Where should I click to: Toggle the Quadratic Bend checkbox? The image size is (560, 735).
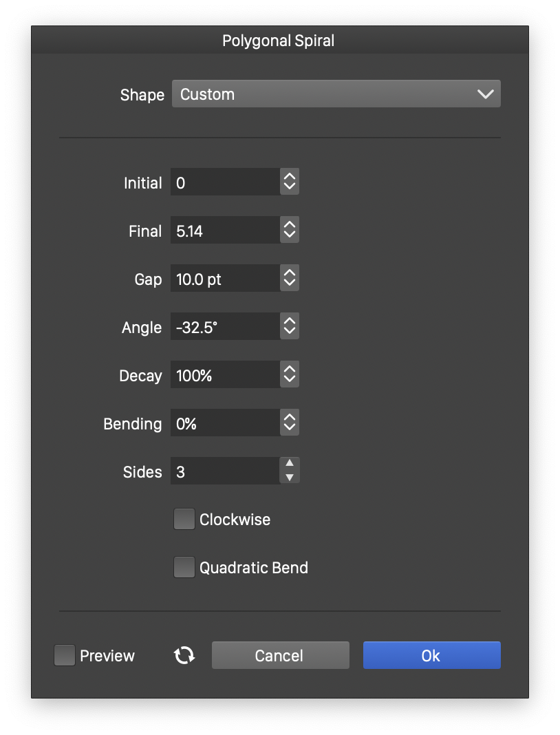[x=184, y=568]
